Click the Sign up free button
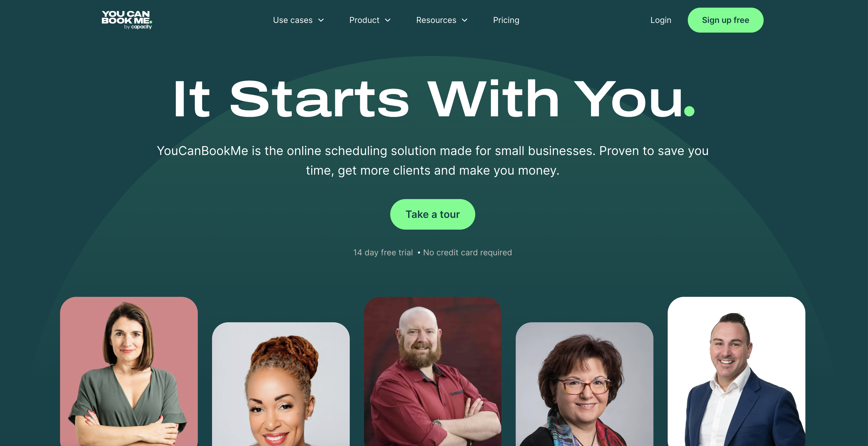The width and height of the screenshot is (868, 446). 725,20
